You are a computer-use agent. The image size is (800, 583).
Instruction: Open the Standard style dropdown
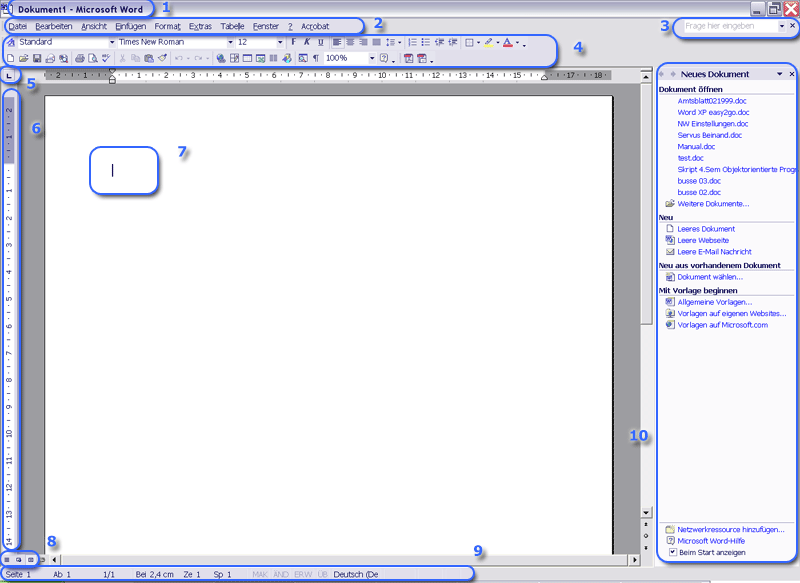coord(112,42)
